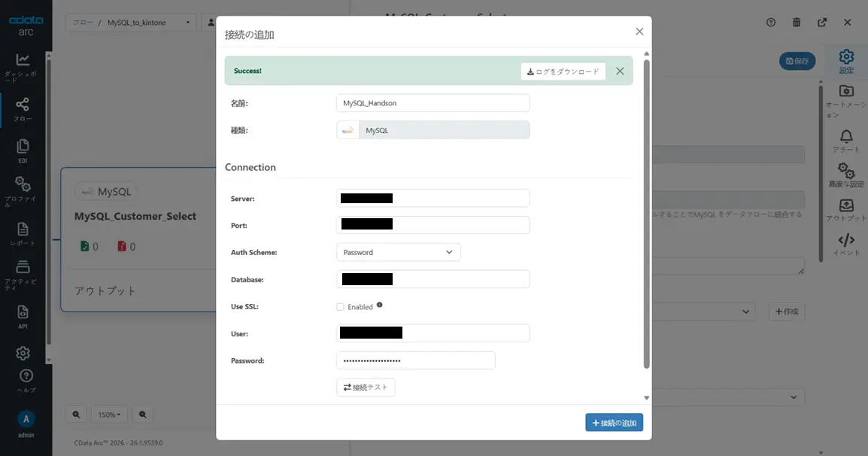
Task: Open the Activity icon in sidebar
Action: [x=23, y=267]
